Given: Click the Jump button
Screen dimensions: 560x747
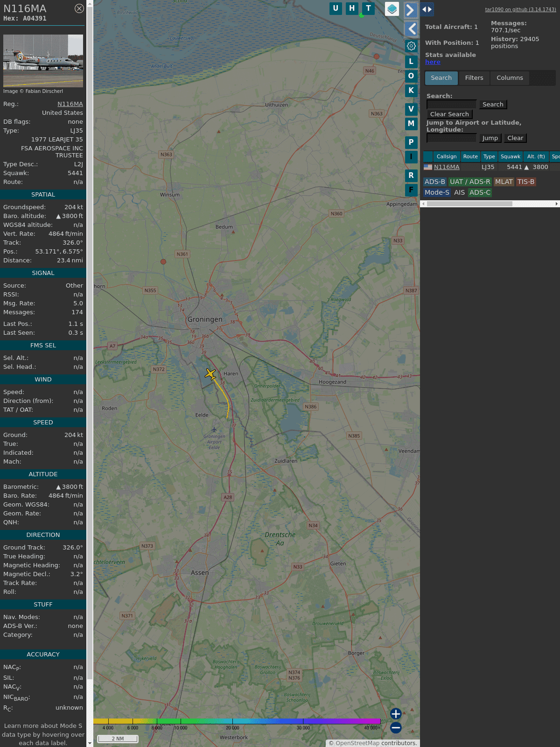Looking at the screenshot, I should 490,138.
